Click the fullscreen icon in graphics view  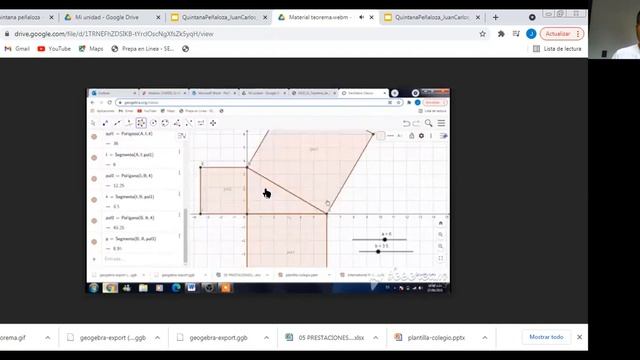click(x=440, y=258)
